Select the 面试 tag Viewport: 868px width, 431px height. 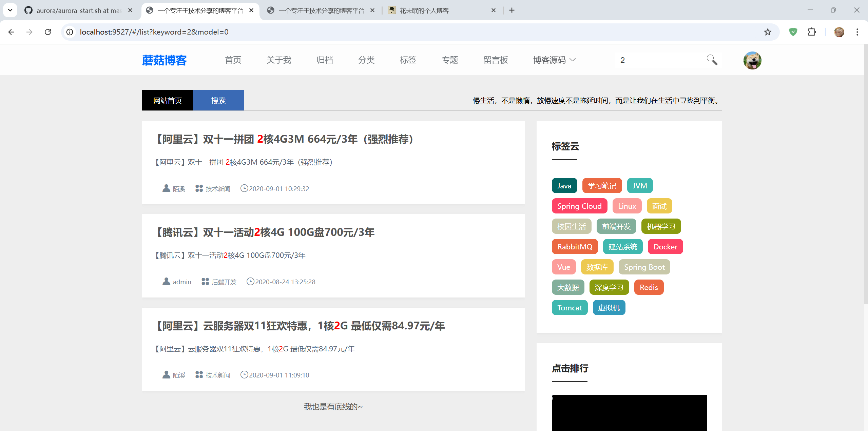tap(659, 206)
